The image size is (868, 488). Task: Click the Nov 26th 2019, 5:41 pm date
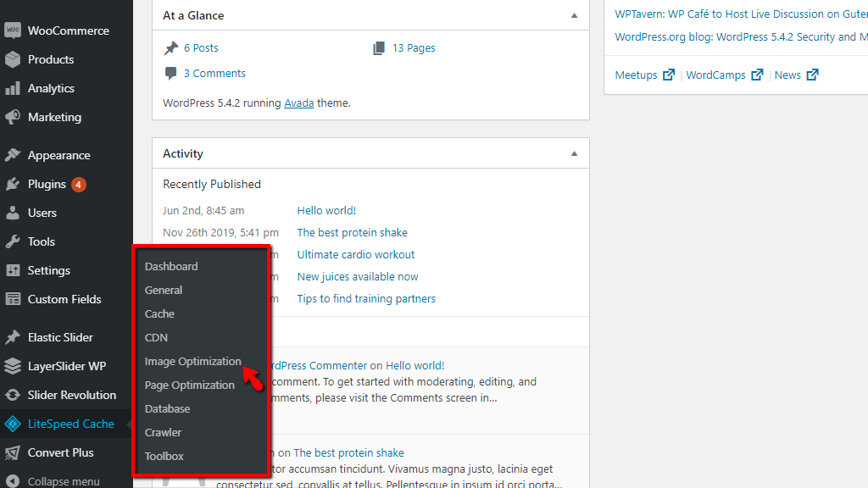[x=221, y=232]
